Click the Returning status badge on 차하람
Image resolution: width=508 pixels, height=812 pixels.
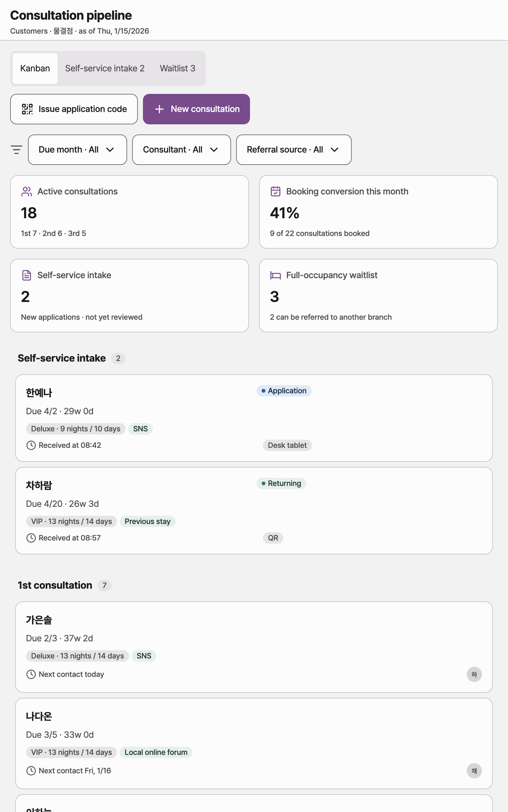(281, 483)
